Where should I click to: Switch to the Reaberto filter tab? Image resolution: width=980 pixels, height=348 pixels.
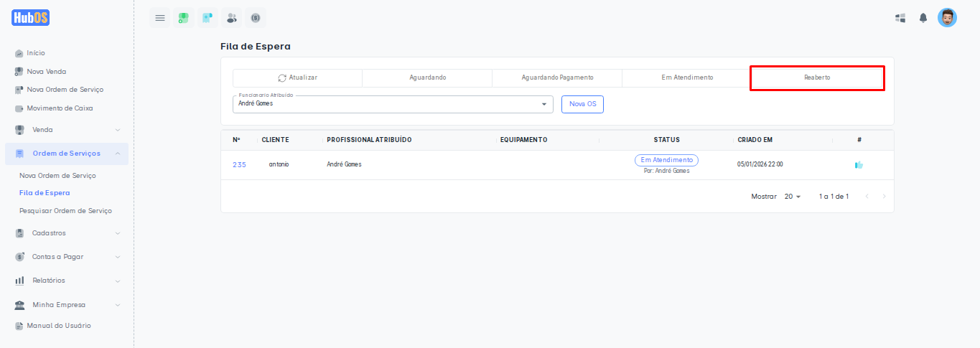pyautogui.click(x=817, y=77)
